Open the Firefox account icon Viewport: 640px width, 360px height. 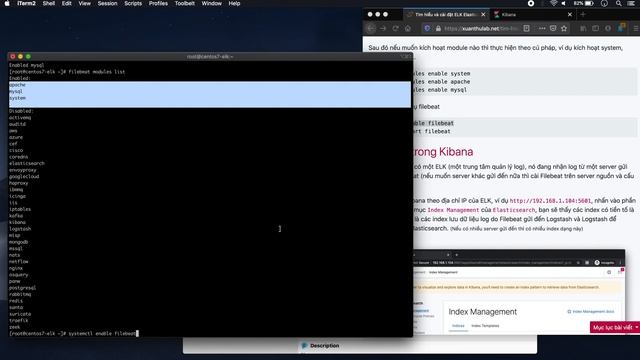pos(608,28)
